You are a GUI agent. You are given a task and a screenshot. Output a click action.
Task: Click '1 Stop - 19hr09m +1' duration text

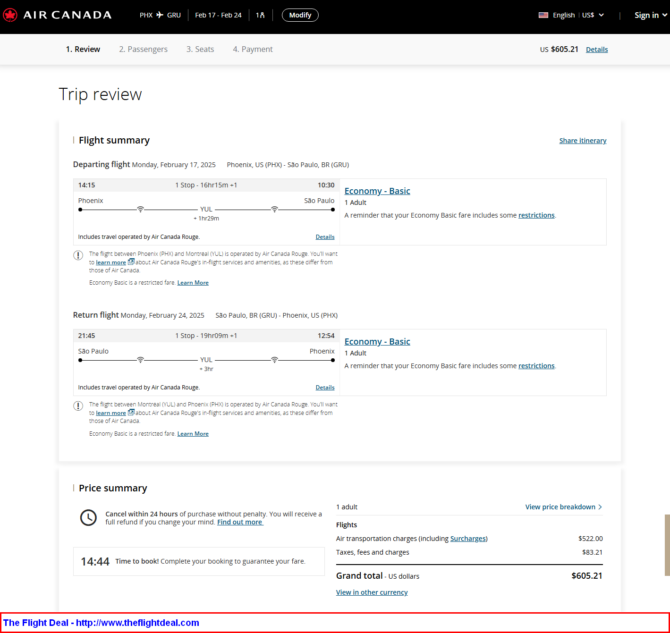click(206, 336)
